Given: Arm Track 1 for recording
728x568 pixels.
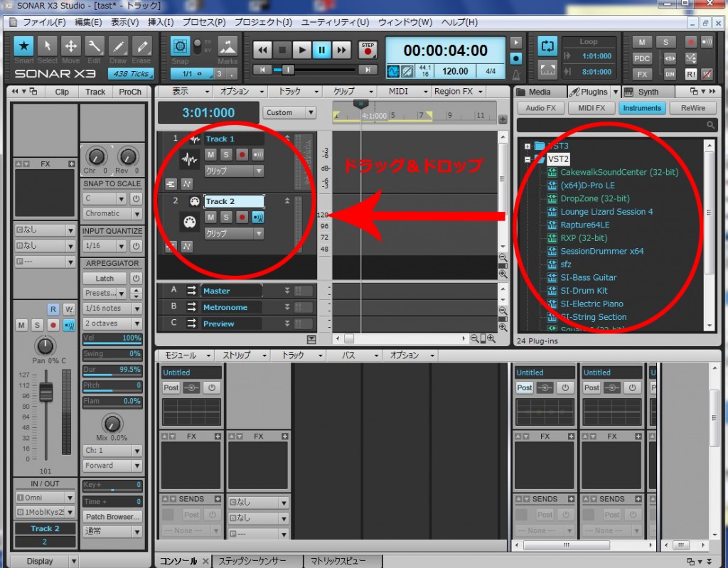Looking at the screenshot, I should click(x=242, y=155).
